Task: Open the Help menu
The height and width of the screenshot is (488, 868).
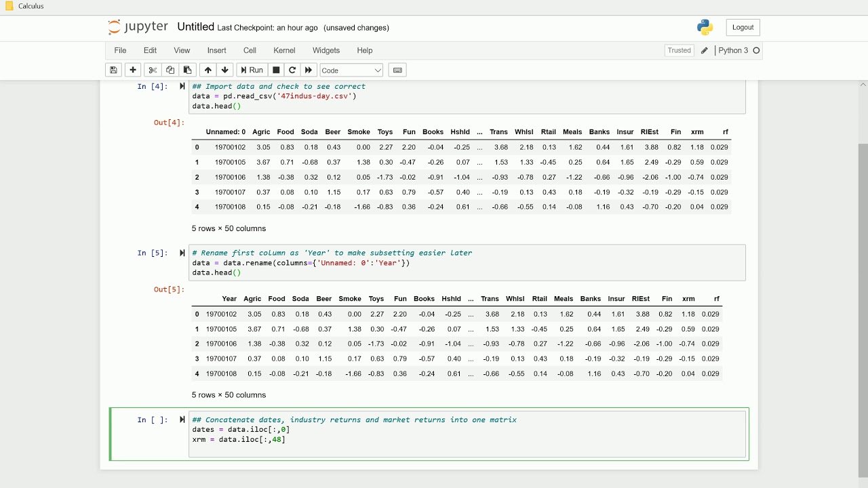Action: pos(365,50)
